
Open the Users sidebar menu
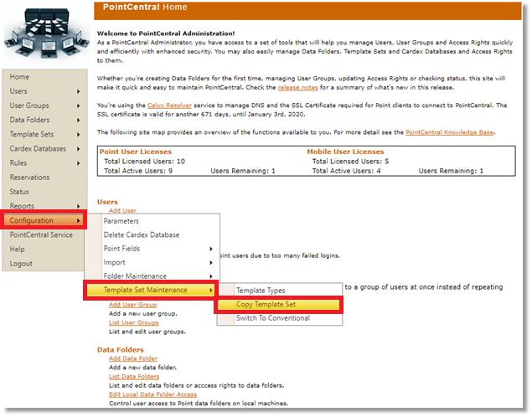click(x=18, y=91)
